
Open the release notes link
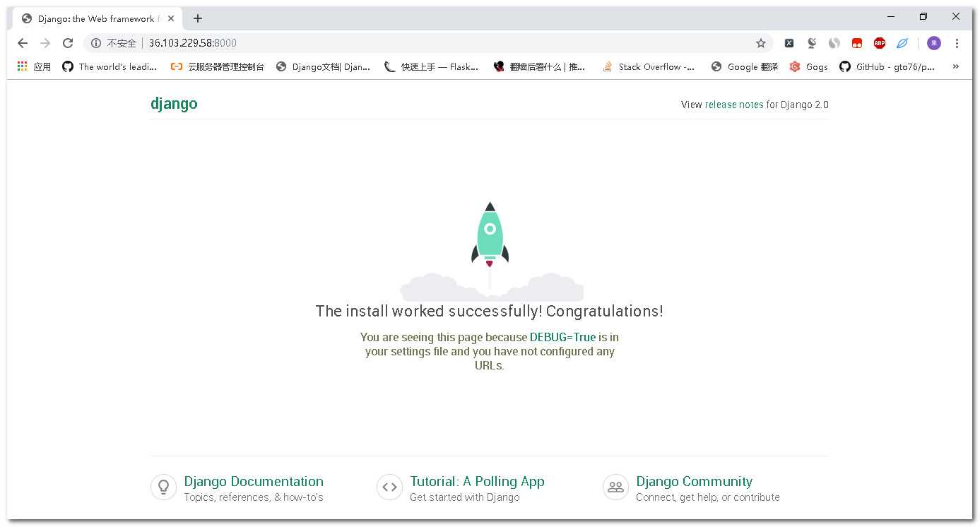(734, 105)
